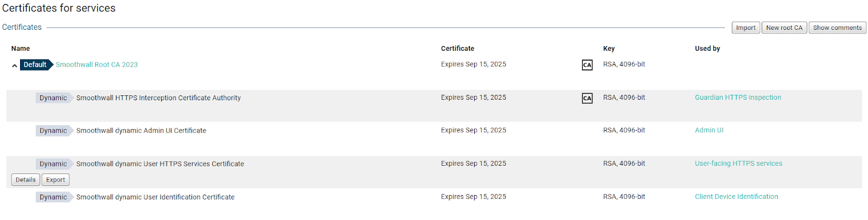Create a New root CA

pyautogui.click(x=784, y=28)
